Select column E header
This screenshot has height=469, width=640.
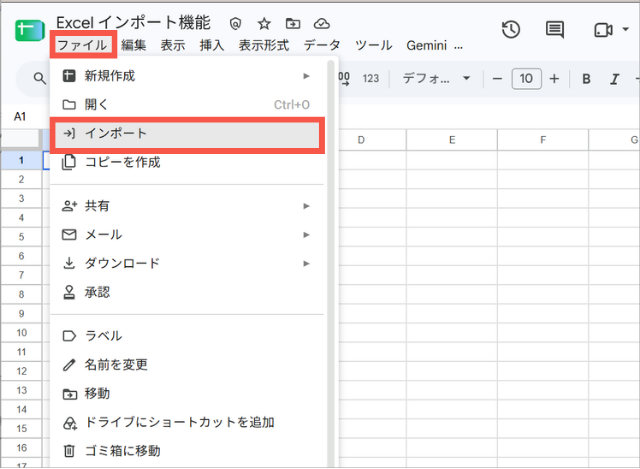click(452, 140)
